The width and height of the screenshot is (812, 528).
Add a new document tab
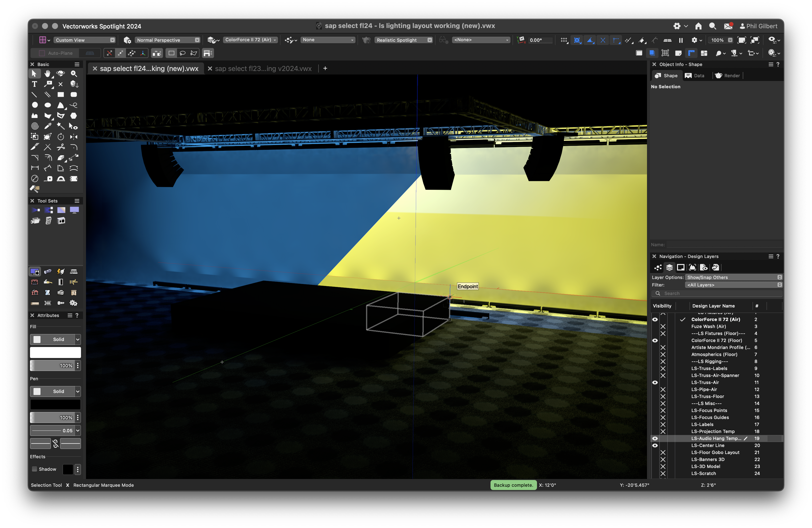tap(325, 68)
